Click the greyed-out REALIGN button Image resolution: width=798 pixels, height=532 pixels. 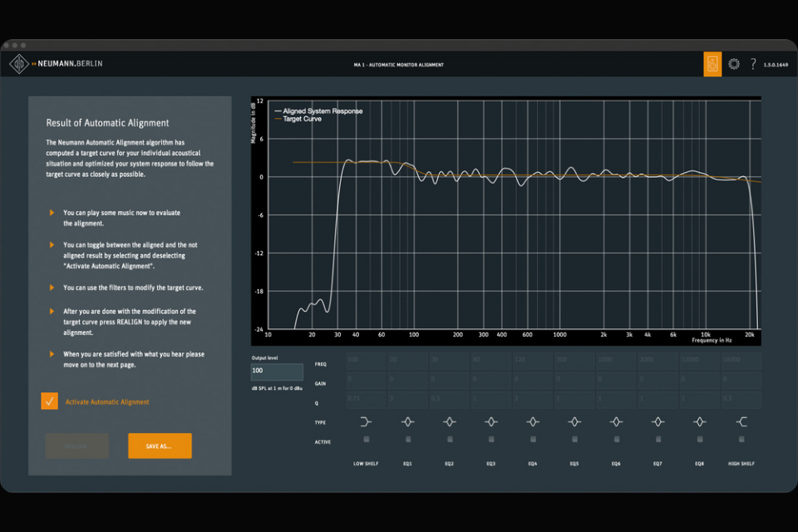pyautogui.click(x=76, y=446)
